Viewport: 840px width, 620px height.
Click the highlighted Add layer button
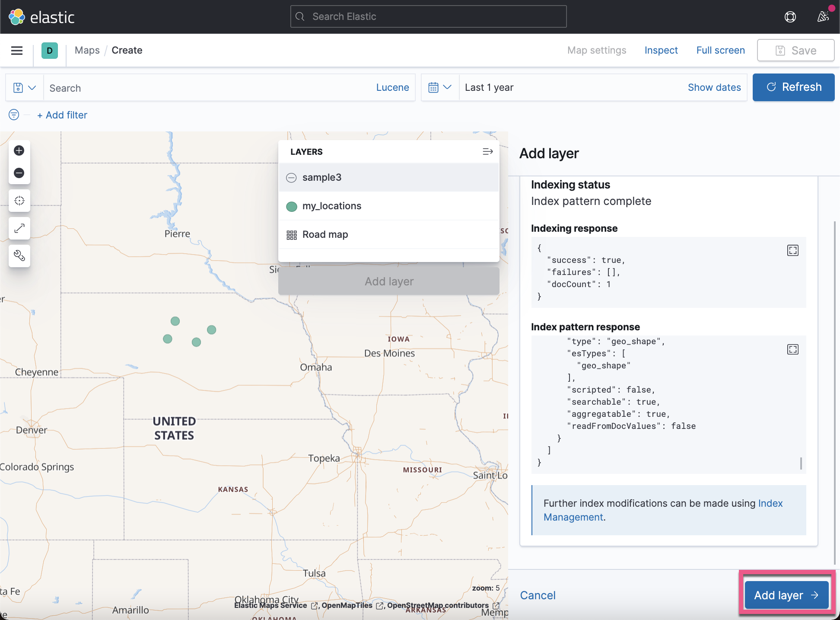[x=786, y=595]
